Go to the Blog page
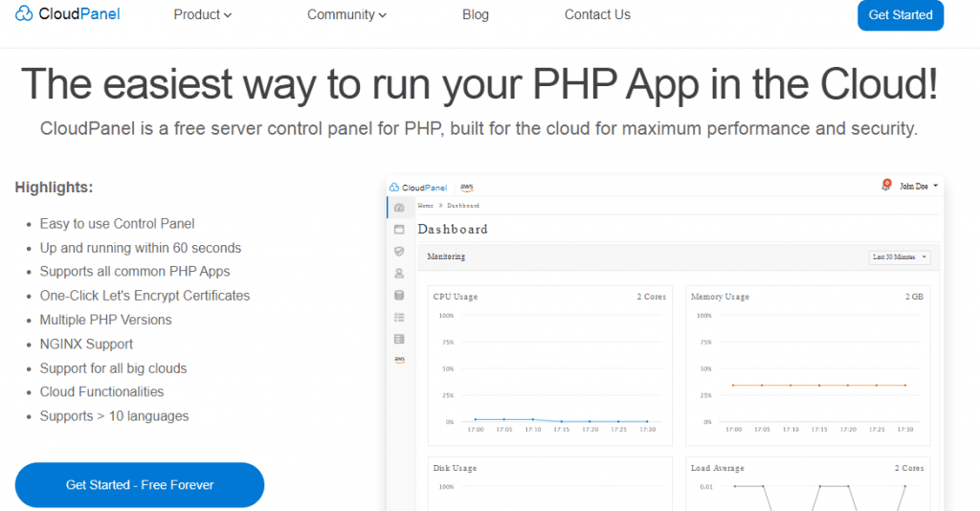 (x=475, y=14)
